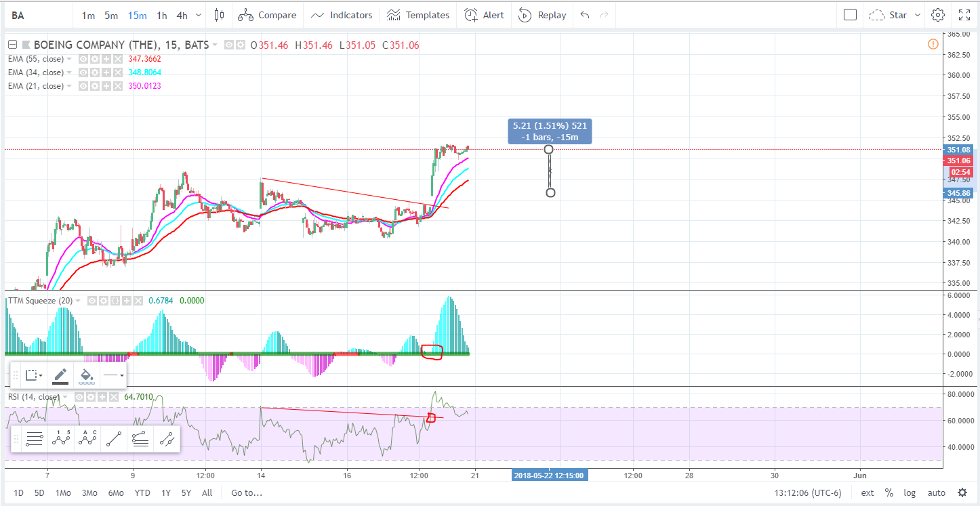Enter fullscreen mode using the expand icon

pyautogui.click(x=964, y=15)
